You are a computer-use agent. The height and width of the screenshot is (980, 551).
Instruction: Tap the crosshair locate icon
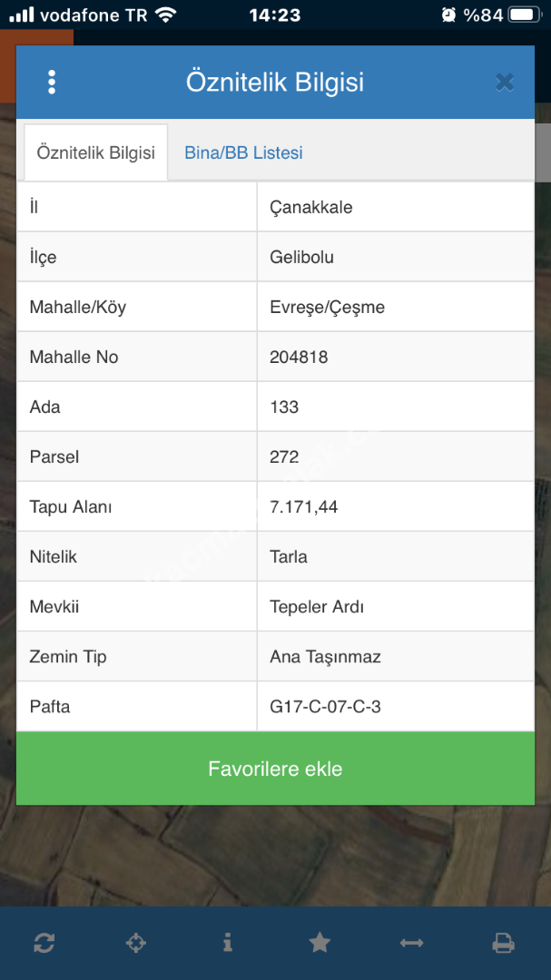pyautogui.click(x=135, y=943)
